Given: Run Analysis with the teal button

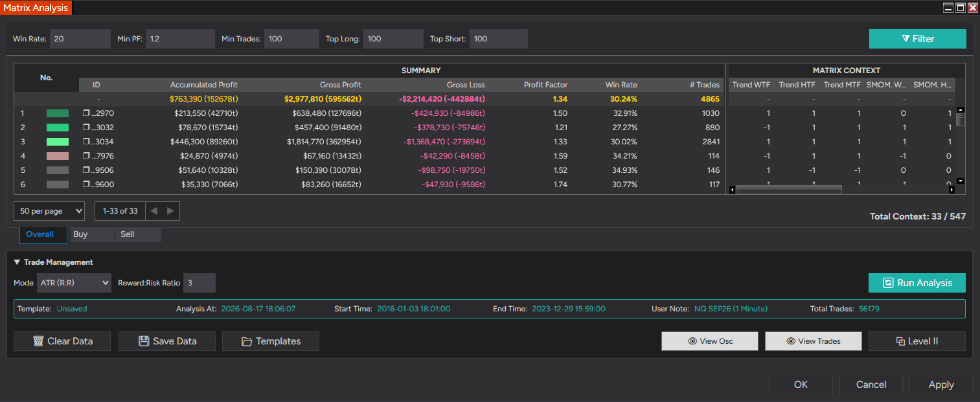Looking at the screenshot, I should (x=917, y=283).
